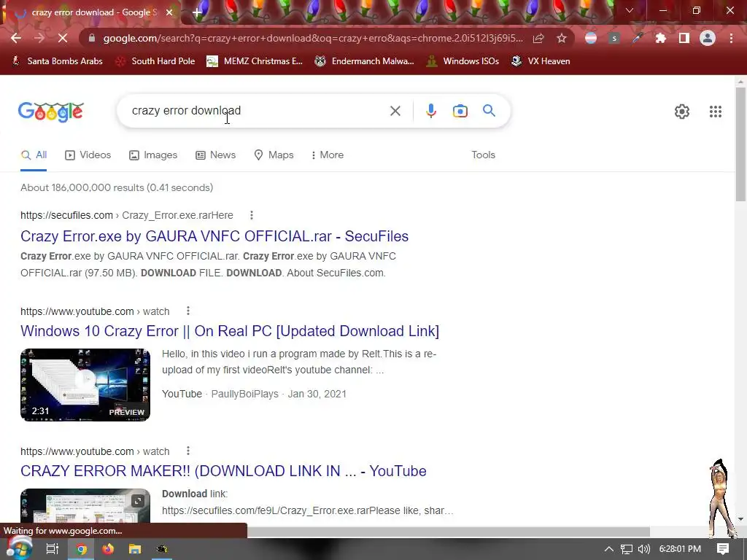The image size is (747, 560).
Task: Search by image with camera icon
Action: [x=460, y=111]
